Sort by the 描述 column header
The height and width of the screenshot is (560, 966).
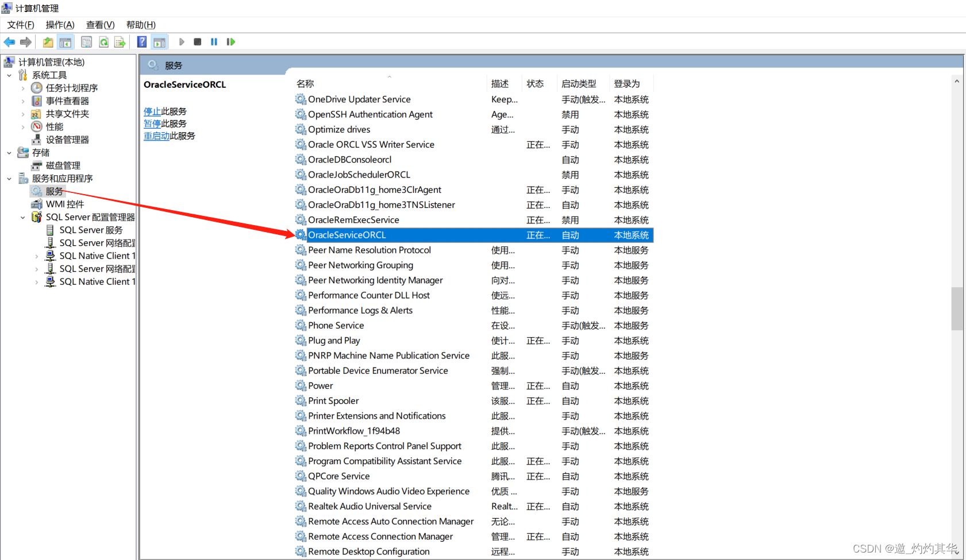tap(504, 84)
